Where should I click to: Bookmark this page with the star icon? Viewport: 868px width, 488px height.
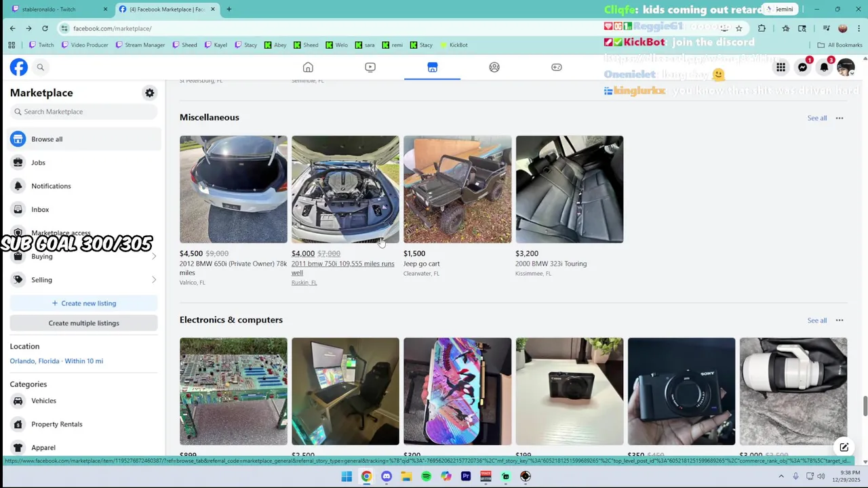point(738,28)
